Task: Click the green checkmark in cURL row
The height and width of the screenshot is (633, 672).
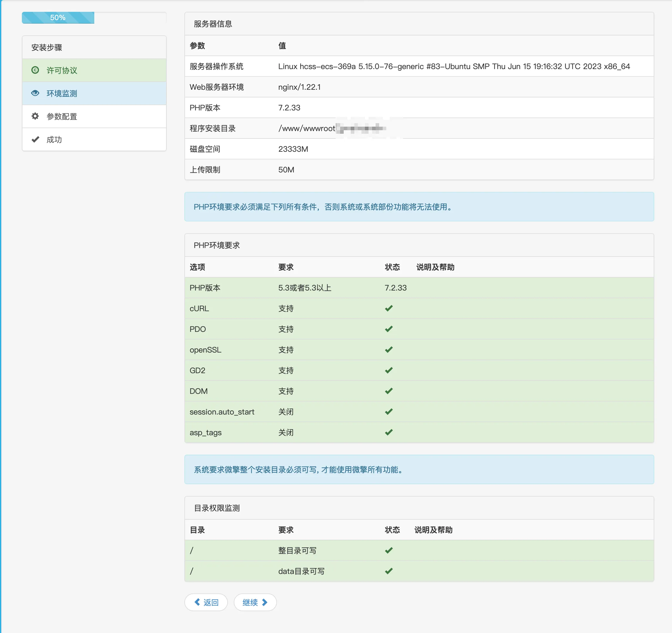Action: pos(389,308)
